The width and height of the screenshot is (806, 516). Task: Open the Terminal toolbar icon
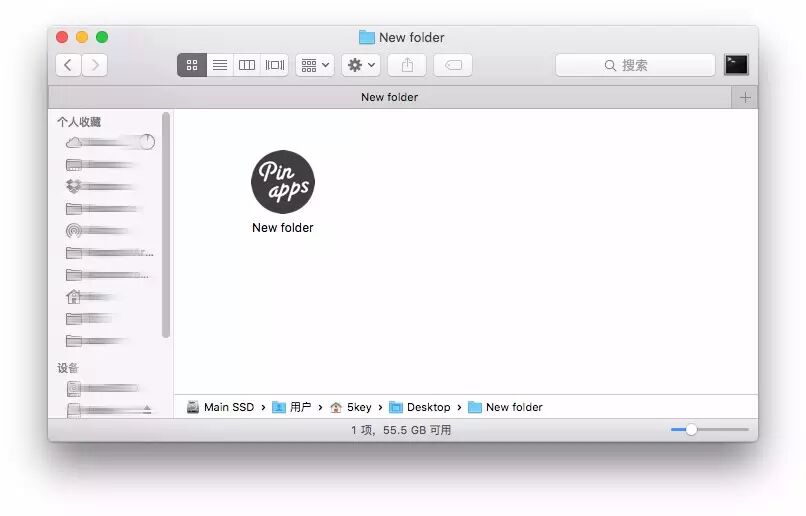click(736, 65)
